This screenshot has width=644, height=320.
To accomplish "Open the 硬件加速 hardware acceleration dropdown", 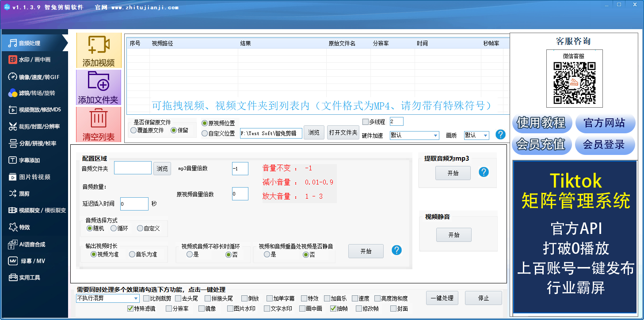I will click(414, 136).
